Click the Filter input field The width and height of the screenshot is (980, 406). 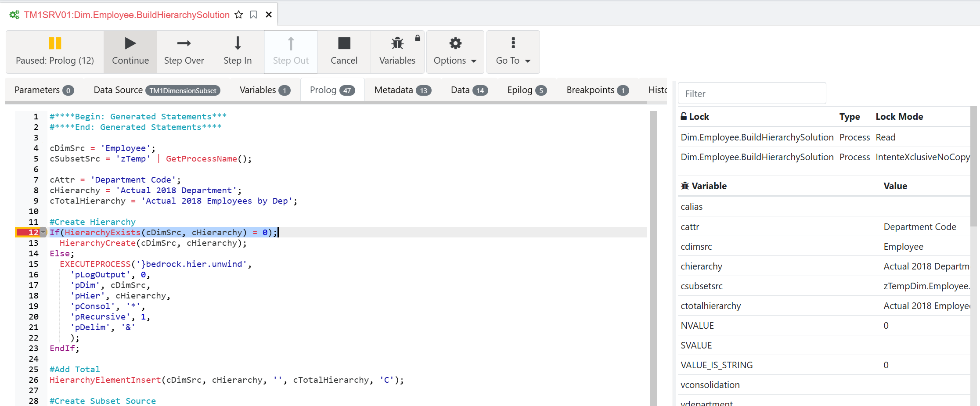point(752,93)
